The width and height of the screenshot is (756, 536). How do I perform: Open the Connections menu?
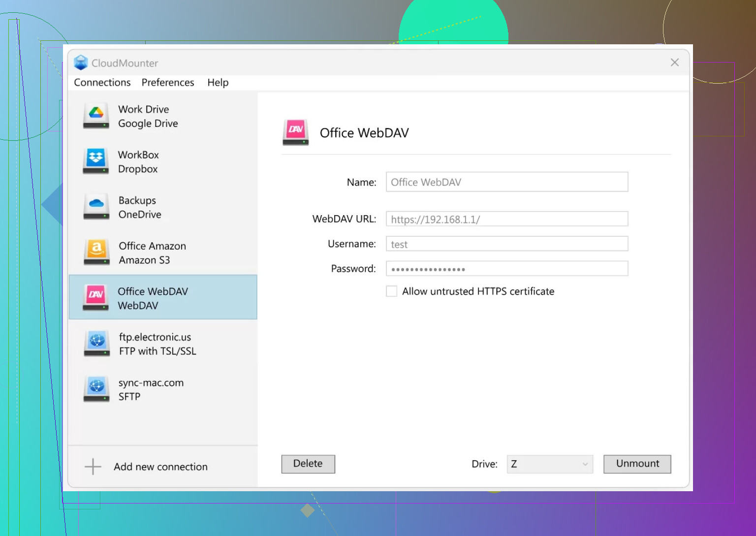[x=102, y=83]
